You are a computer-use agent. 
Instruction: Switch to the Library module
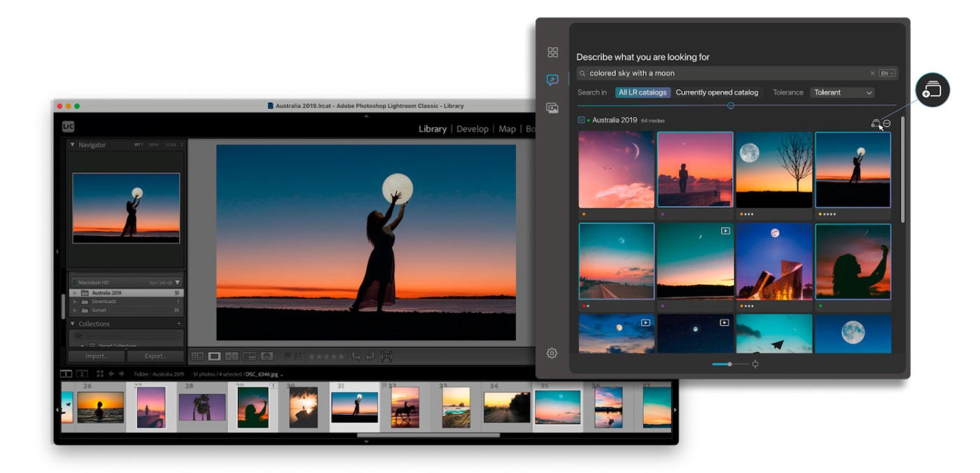pos(433,129)
